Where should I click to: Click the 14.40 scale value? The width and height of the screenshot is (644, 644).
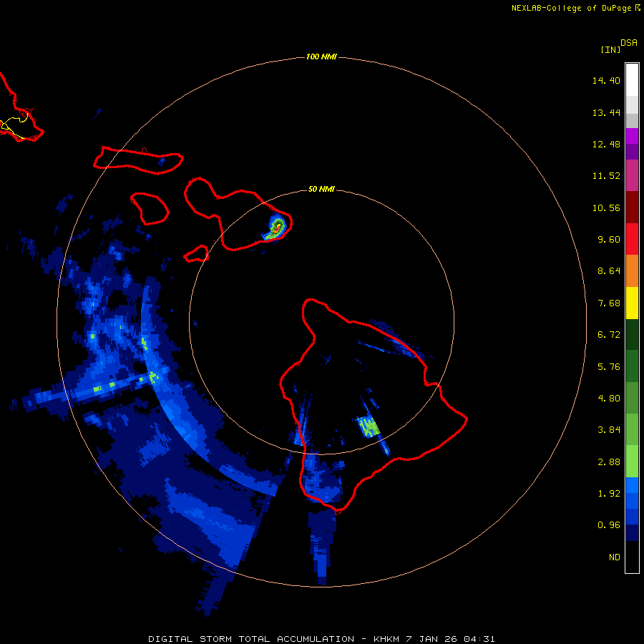click(x=606, y=80)
